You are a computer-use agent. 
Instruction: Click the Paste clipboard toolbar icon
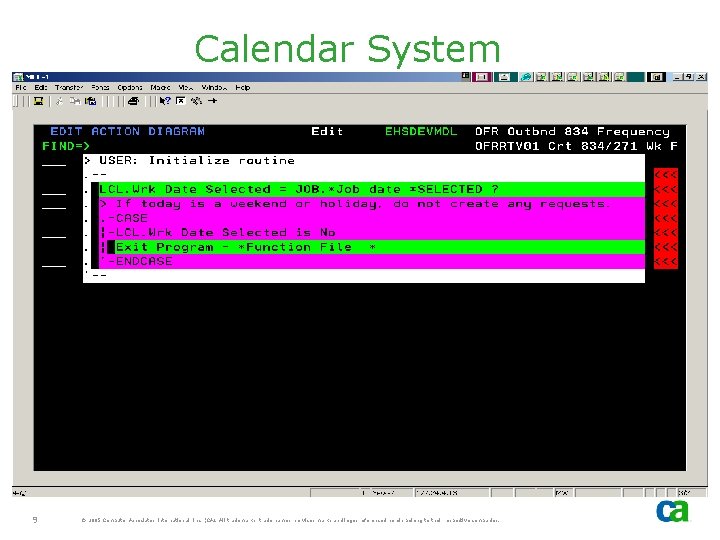click(90, 101)
